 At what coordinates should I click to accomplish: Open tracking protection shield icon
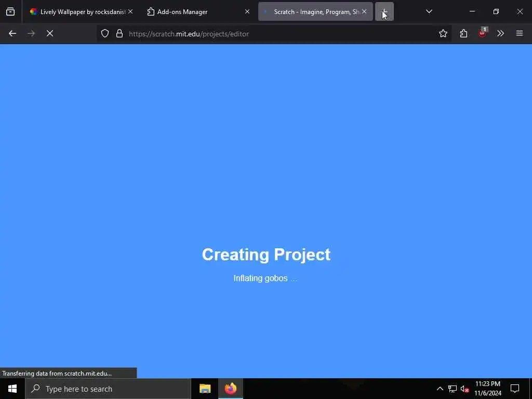tap(105, 34)
